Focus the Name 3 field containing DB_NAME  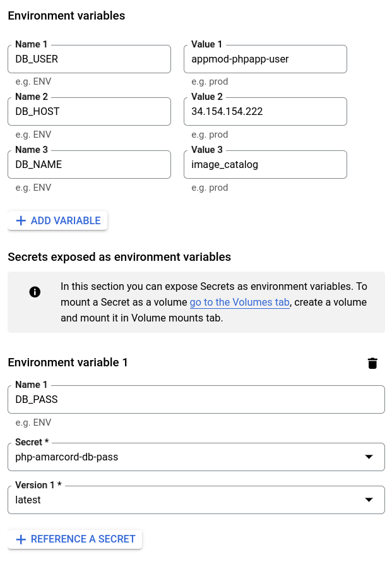89,165
